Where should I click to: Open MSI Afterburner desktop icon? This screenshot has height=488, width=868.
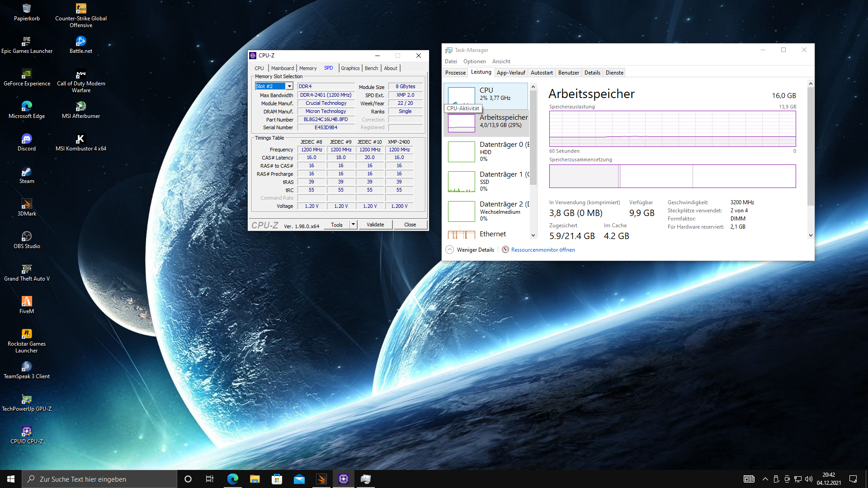pos(80,107)
